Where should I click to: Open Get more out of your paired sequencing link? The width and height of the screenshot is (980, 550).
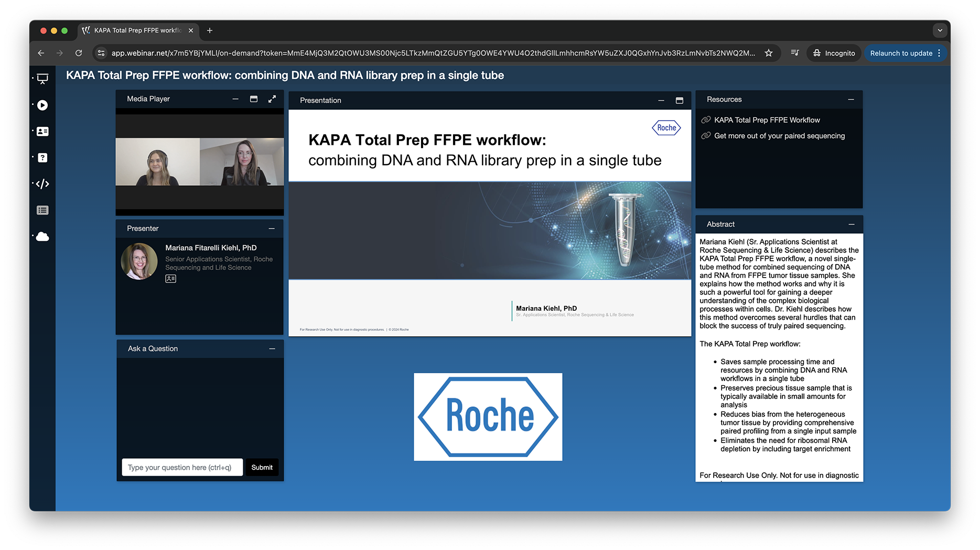779,136
